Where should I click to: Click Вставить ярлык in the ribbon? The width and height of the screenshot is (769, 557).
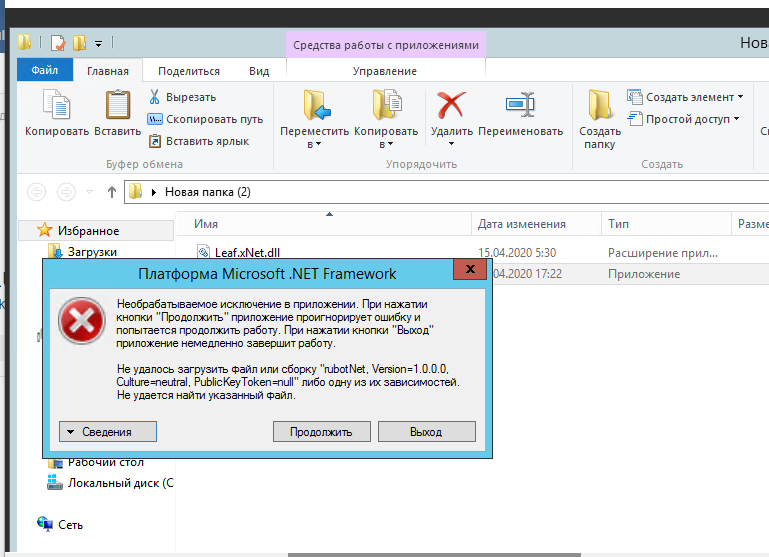click(x=198, y=141)
